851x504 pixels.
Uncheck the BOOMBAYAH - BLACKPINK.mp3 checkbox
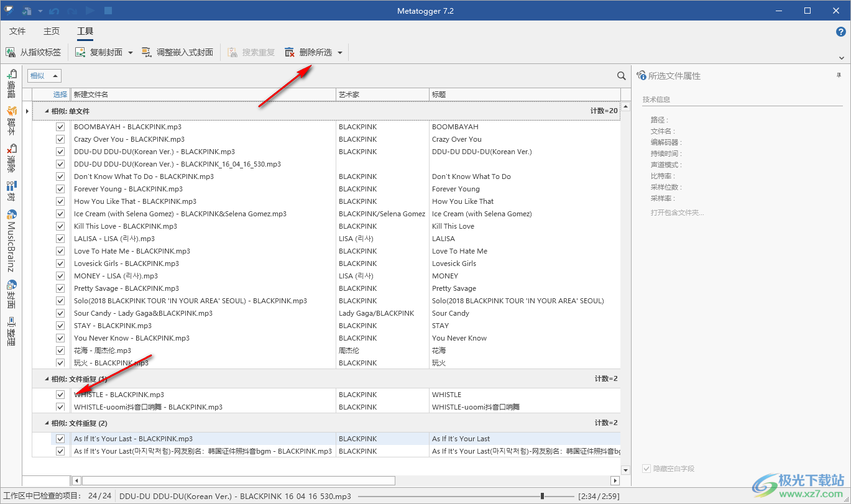60,127
